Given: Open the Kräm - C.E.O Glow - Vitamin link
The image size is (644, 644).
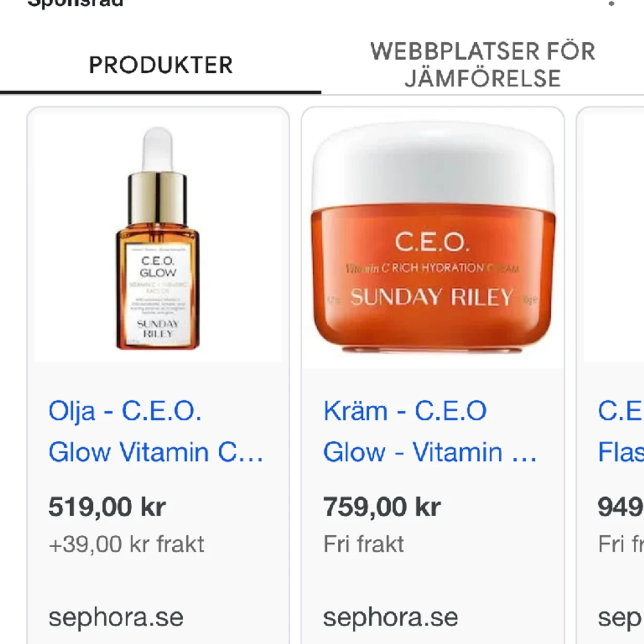Looking at the screenshot, I should pyautogui.click(x=430, y=431).
